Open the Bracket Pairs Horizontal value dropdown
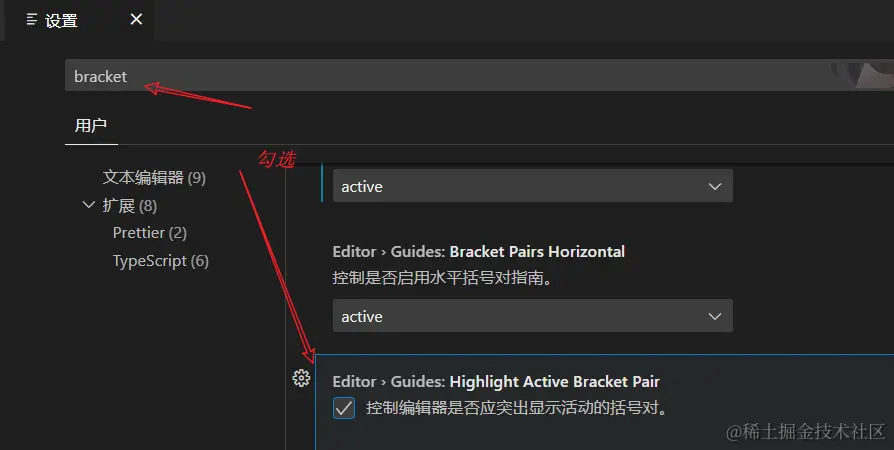 (533, 316)
